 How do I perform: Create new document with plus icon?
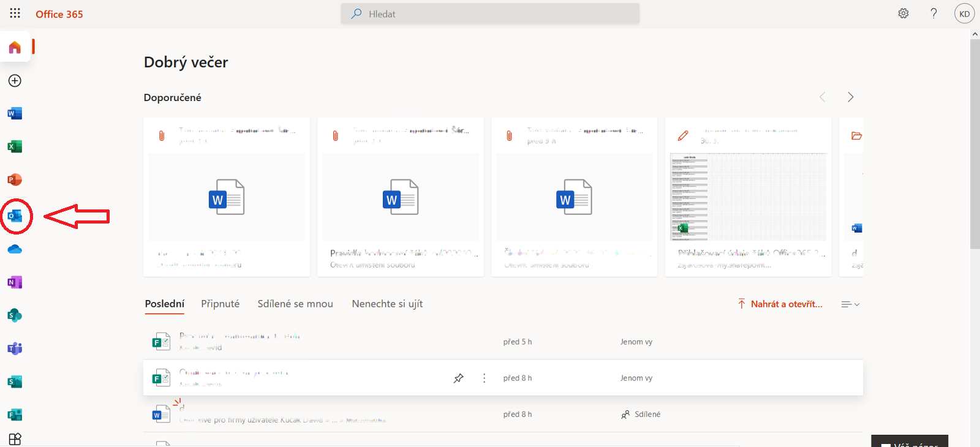pyautogui.click(x=15, y=81)
